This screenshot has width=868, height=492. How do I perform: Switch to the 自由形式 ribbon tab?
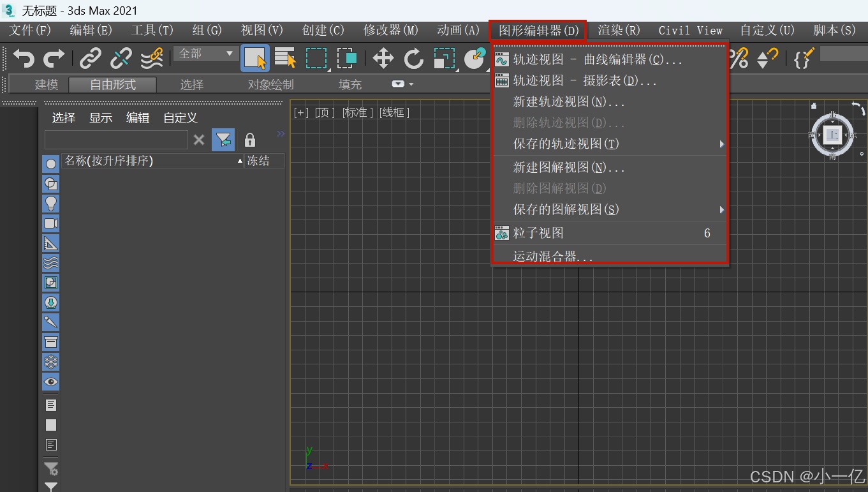tap(113, 84)
